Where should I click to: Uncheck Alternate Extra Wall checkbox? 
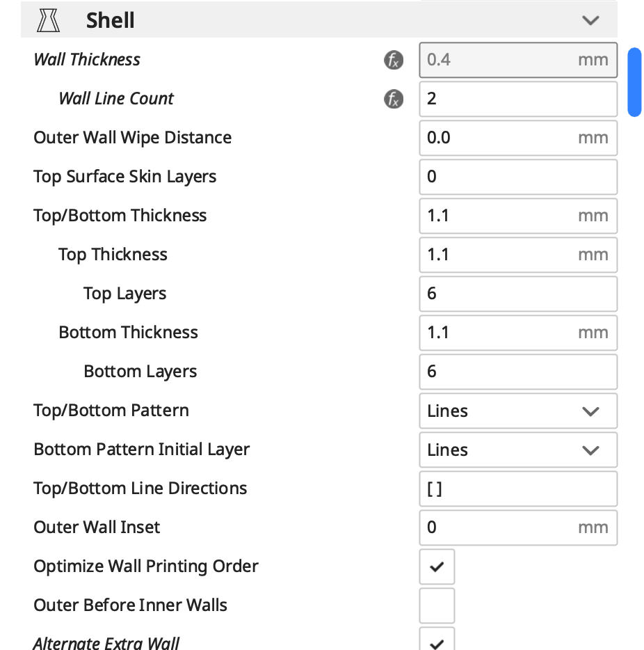[437, 642]
